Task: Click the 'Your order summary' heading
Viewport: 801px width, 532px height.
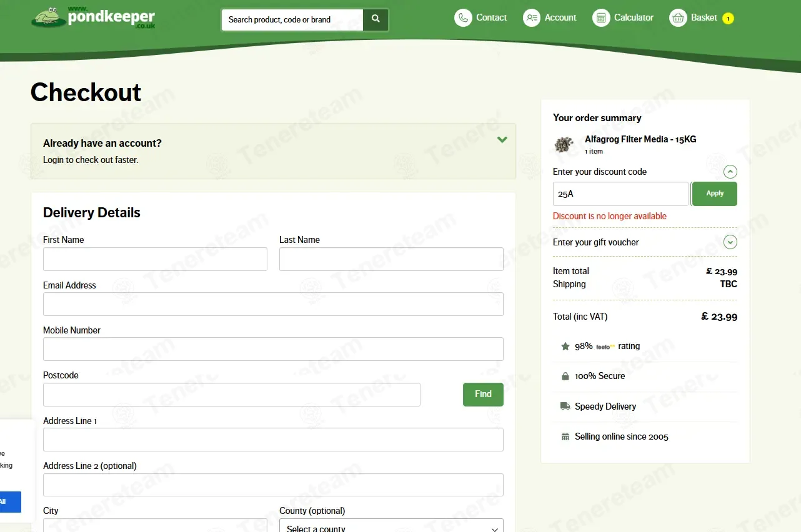Action: 597,117
